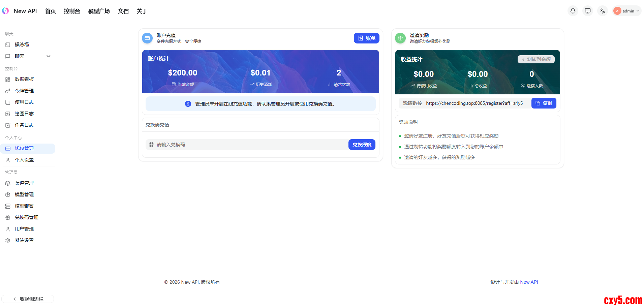Open 系统设置 system settings

point(24,240)
